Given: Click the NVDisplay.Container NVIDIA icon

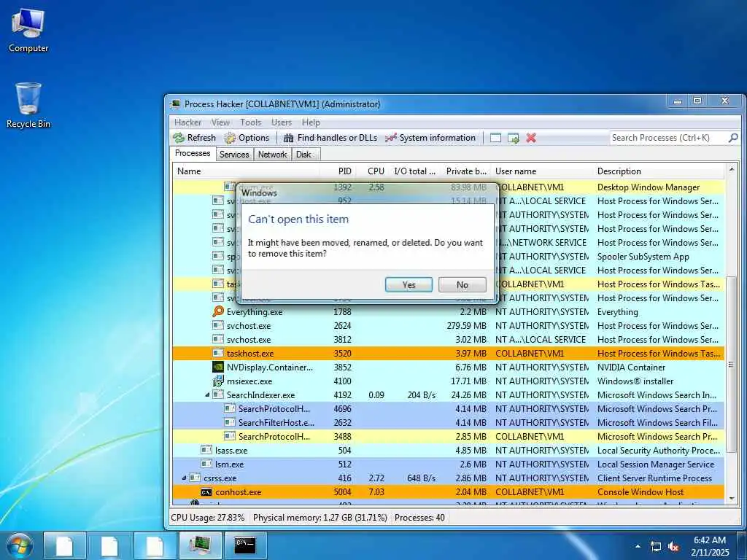Looking at the screenshot, I should pyautogui.click(x=217, y=367).
